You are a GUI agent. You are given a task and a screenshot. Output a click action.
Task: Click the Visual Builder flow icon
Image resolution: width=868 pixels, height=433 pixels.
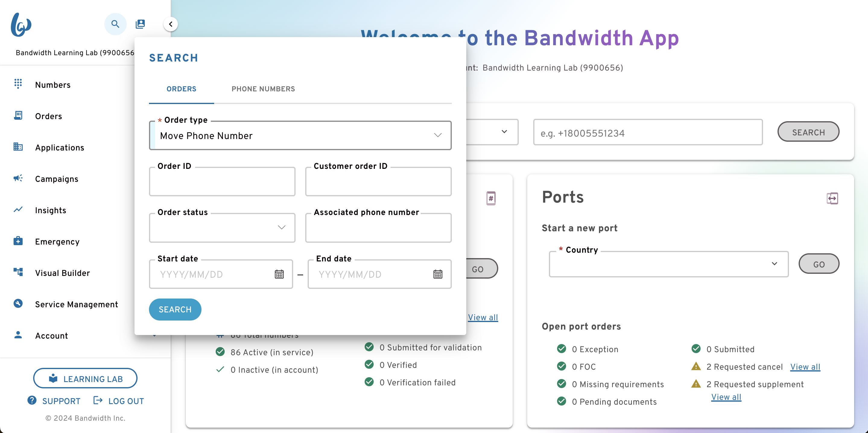(x=18, y=272)
